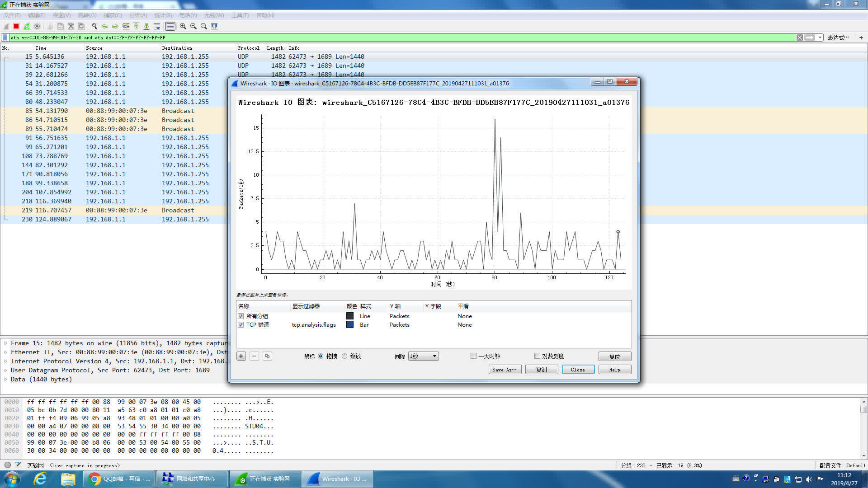
Task: Click the Save As button
Action: pos(505,370)
